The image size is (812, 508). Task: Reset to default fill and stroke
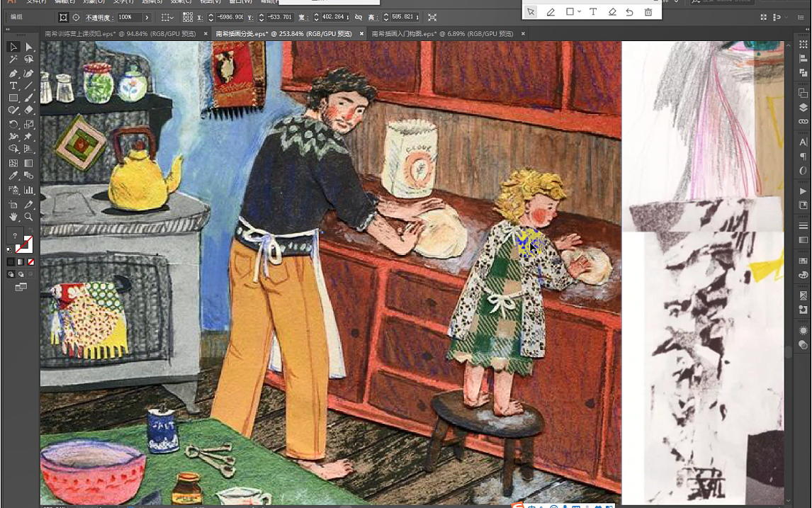9,250
